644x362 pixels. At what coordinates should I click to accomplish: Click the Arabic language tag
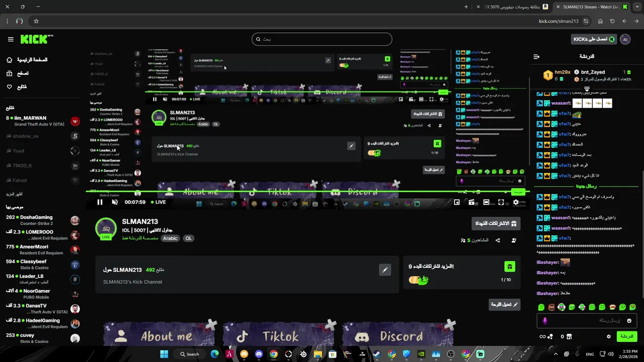tap(170, 238)
